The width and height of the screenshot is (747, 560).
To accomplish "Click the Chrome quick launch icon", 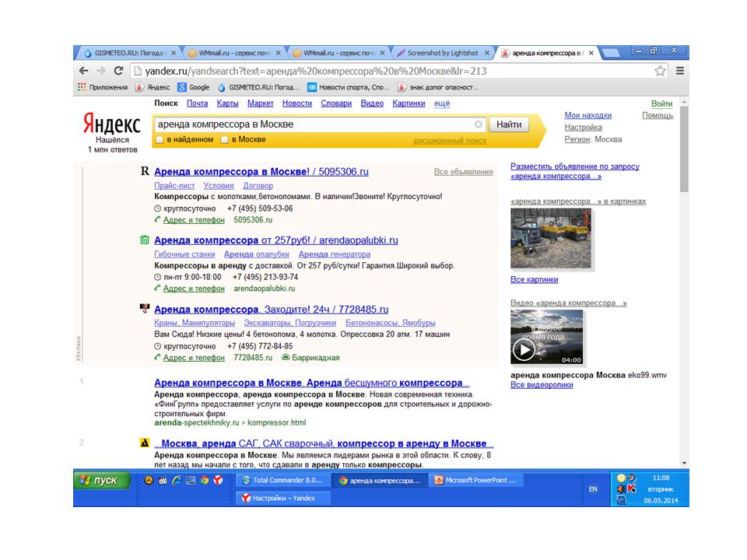I will [205, 480].
